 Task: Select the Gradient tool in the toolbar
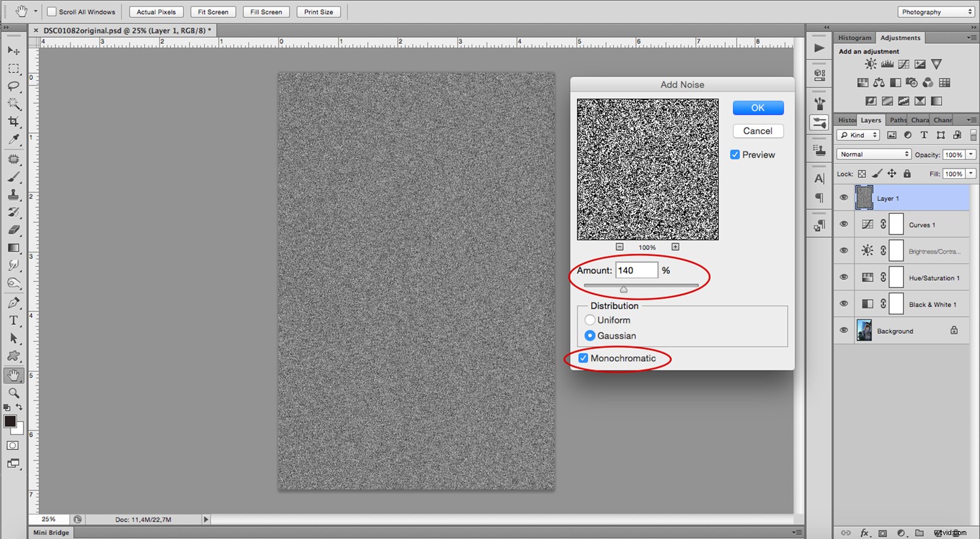[x=14, y=247]
